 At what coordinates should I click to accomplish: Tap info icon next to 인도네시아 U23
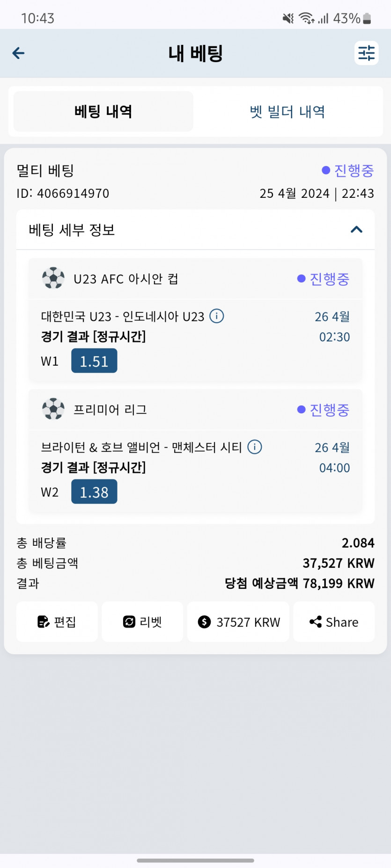(216, 316)
